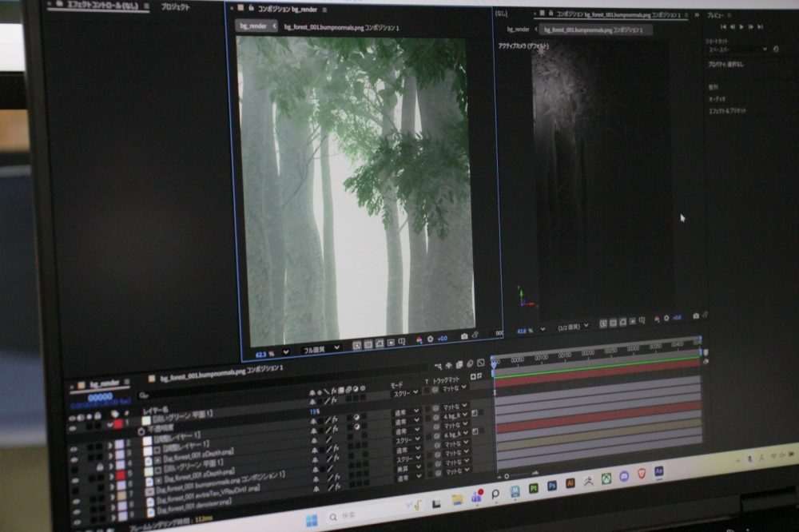
Task: Toggle the lock on layer 4
Action: tap(99, 466)
